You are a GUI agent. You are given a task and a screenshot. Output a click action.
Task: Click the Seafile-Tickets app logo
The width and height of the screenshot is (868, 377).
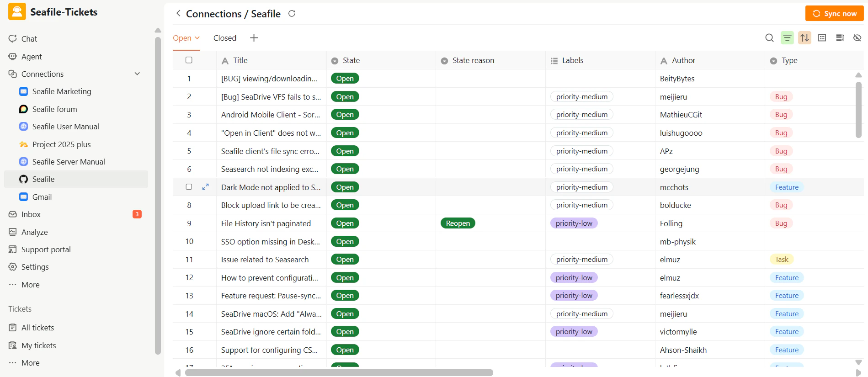(17, 12)
